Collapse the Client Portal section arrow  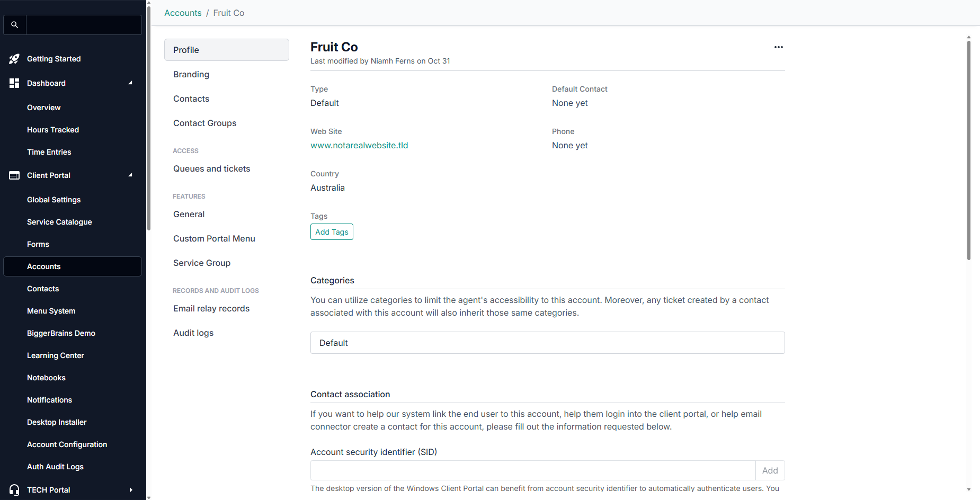130,175
